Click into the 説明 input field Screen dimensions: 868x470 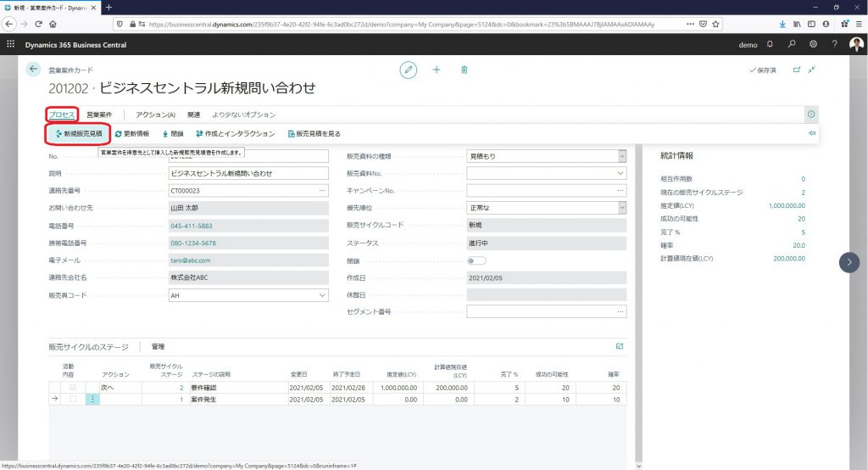point(248,173)
